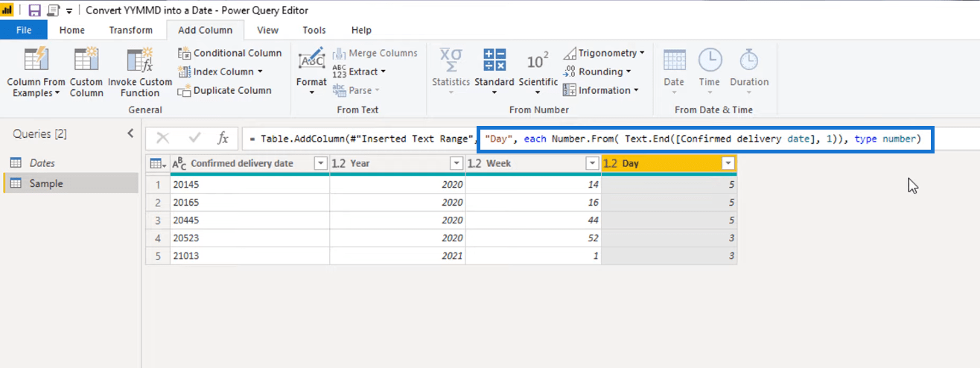980x368 pixels.
Task: Select the Week column header
Action: click(x=533, y=163)
